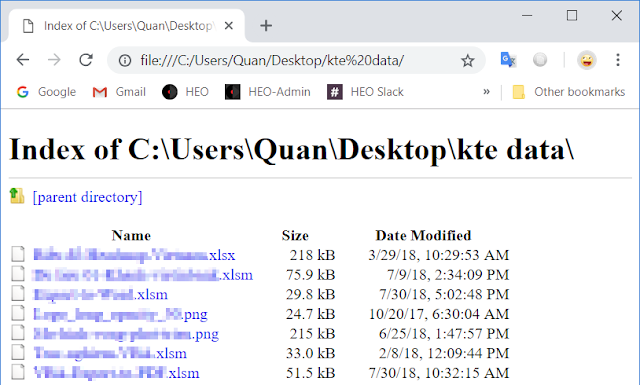Close the Chrome window
Image resolution: width=640 pixels, height=385 pixels.
pos(616,16)
